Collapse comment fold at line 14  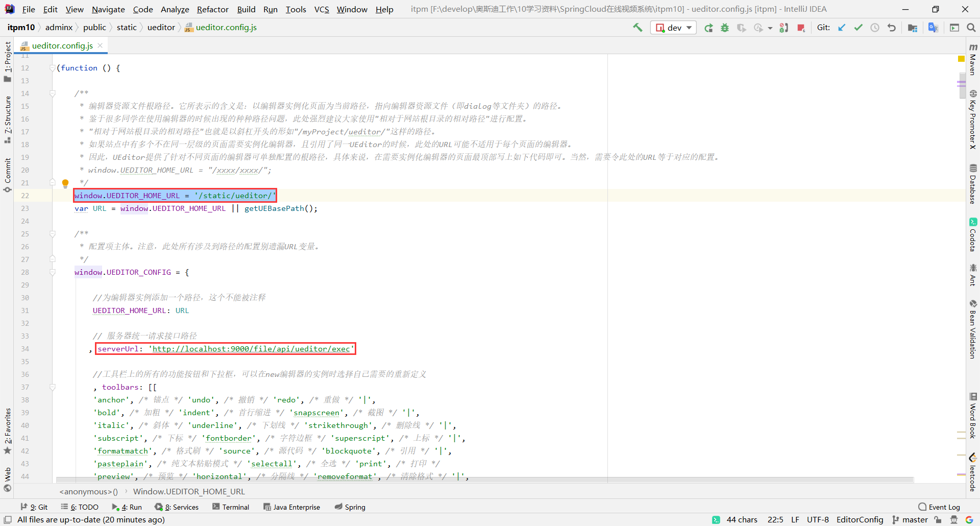tap(52, 93)
